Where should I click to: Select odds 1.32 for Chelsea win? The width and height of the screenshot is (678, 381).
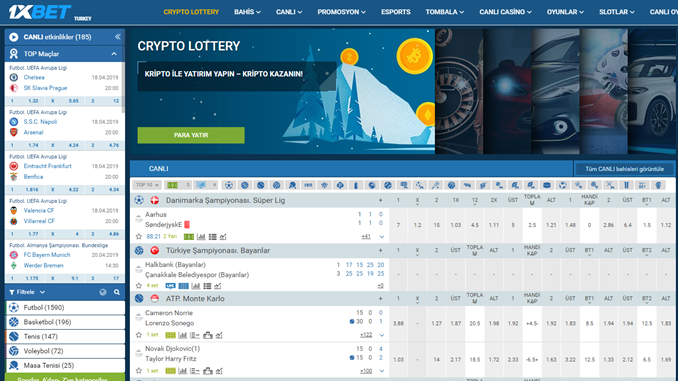coord(33,101)
